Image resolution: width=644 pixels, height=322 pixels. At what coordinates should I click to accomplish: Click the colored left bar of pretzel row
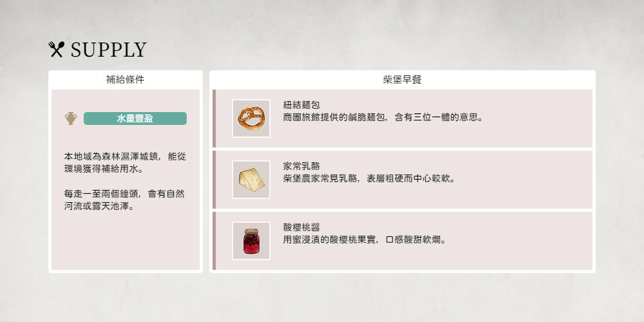pos(214,118)
